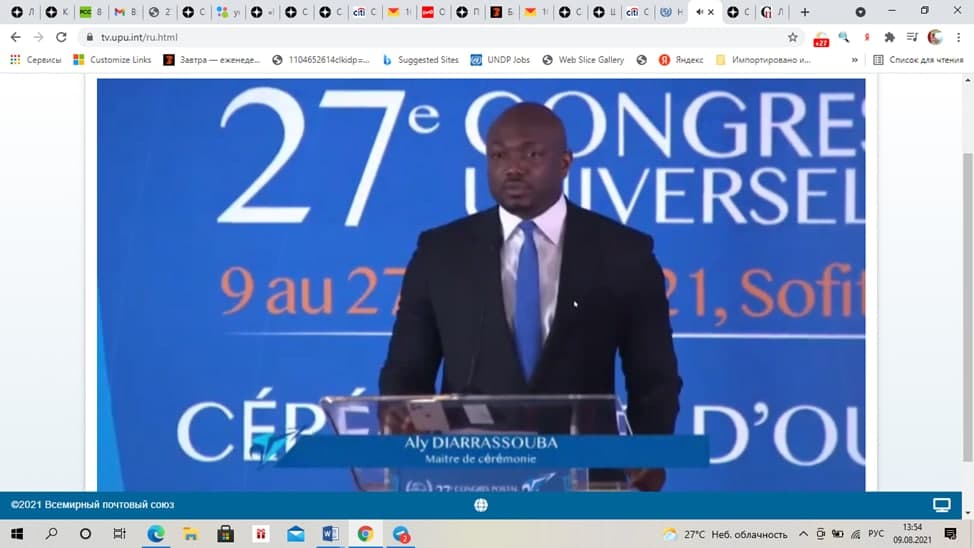Viewport: 974px width, 548px height.
Task: Close the active tv.upu.int tab
Action: (711, 12)
